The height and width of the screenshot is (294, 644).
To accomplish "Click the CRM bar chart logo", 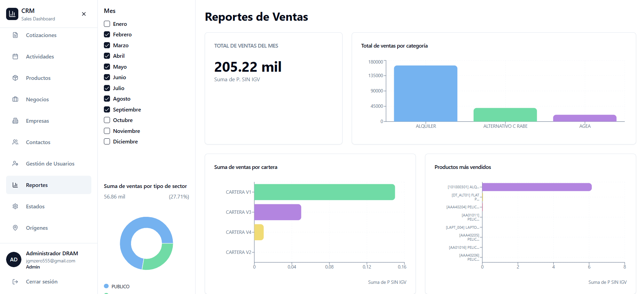I will tap(12, 14).
